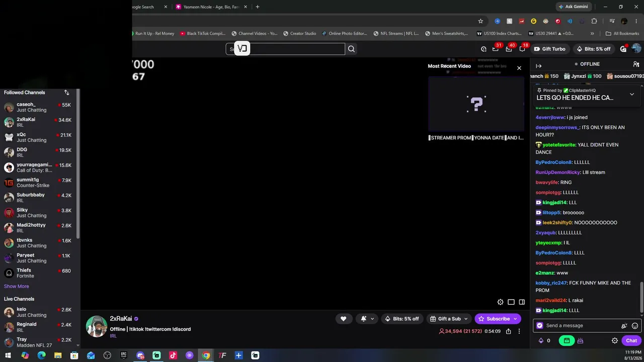Click the chat scrollbar
Viewport: 644px width, 362px height.
[641, 297]
